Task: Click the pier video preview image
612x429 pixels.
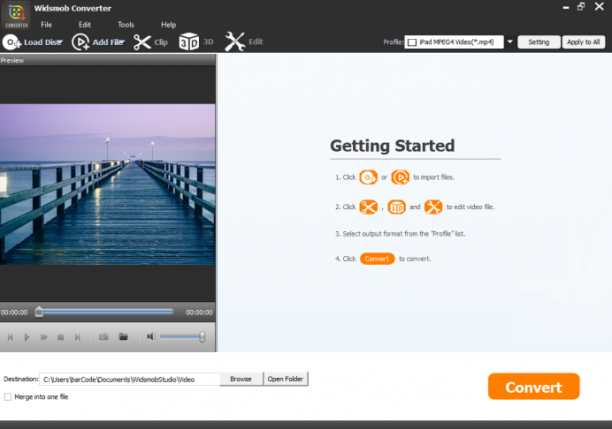Action: [x=108, y=184]
